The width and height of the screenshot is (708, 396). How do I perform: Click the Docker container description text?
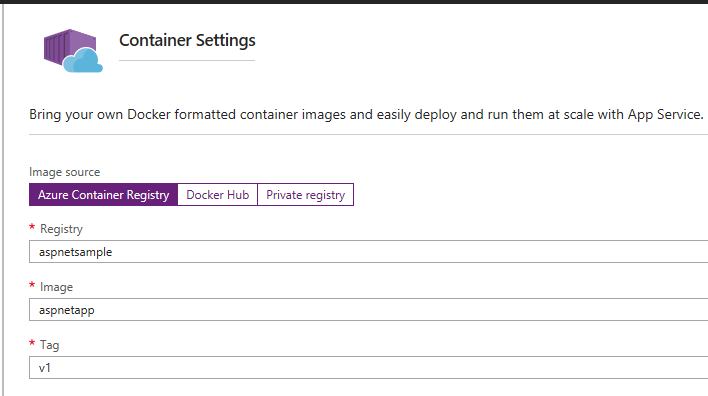coord(366,115)
